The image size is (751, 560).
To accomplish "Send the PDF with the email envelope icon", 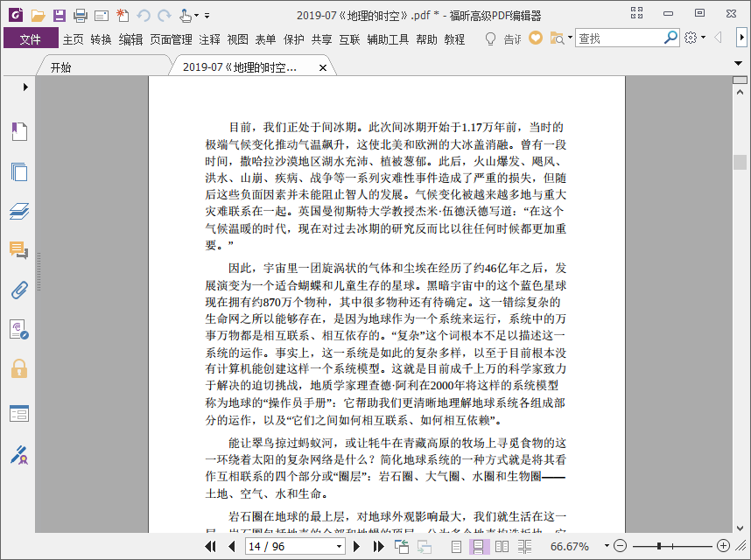I will coord(102,17).
